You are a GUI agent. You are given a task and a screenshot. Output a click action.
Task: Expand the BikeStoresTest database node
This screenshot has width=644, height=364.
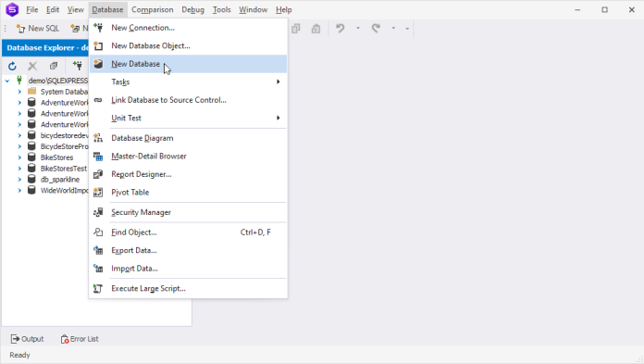click(19, 169)
